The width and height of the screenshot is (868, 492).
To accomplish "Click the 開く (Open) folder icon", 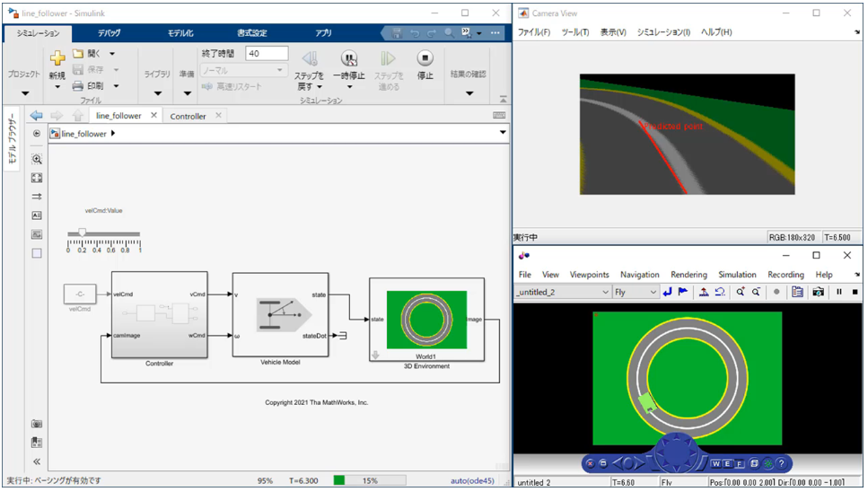I will pyautogui.click(x=78, y=54).
